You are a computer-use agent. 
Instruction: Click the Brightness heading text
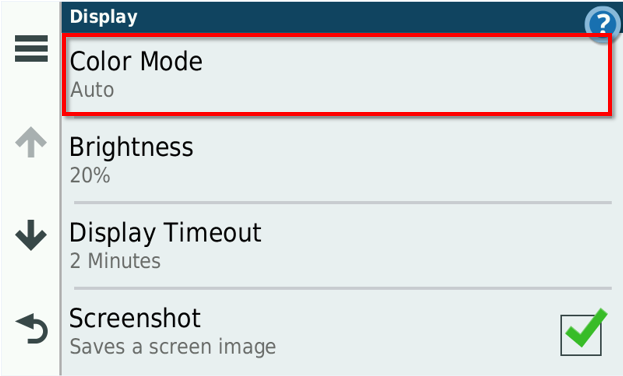tap(132, 147)
